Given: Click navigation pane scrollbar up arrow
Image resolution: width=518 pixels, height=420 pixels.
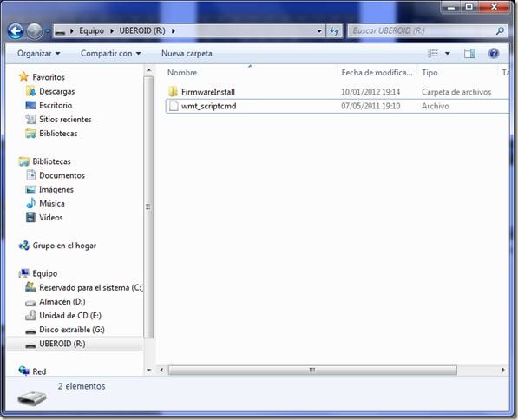Looking at the screenshot, I should pos(148,70).
